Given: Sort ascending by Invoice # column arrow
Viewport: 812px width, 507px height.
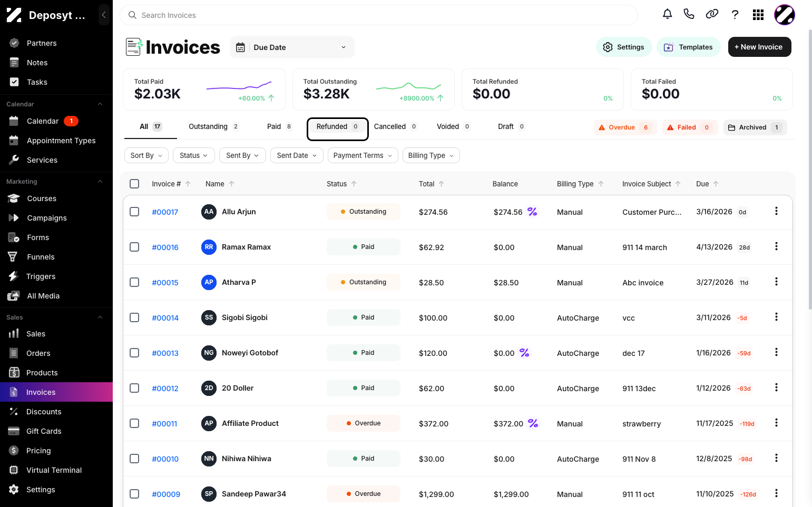Looking at the screenshot, I should coord(188,184).
